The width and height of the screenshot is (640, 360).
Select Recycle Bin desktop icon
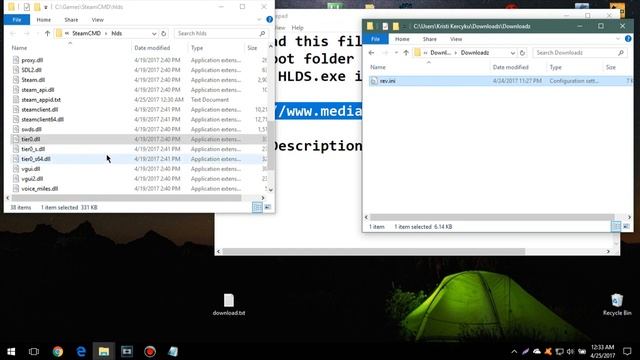617,304
